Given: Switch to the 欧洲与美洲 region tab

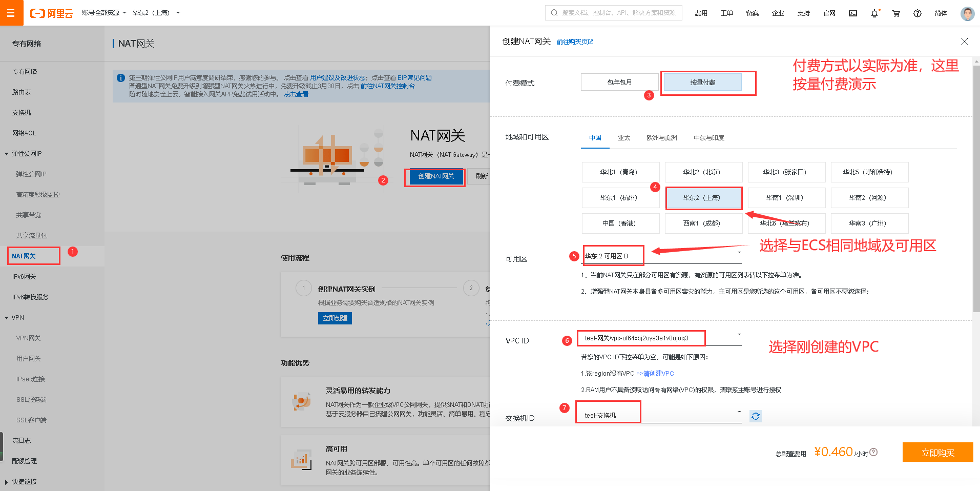Looking at the screenshot, I should coord(661,138).
